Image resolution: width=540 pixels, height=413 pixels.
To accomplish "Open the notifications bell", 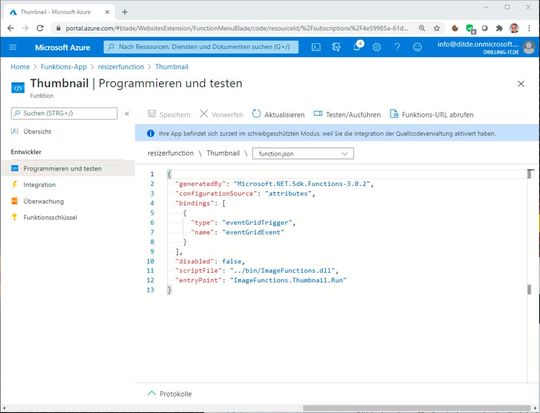I will point(357,47).
